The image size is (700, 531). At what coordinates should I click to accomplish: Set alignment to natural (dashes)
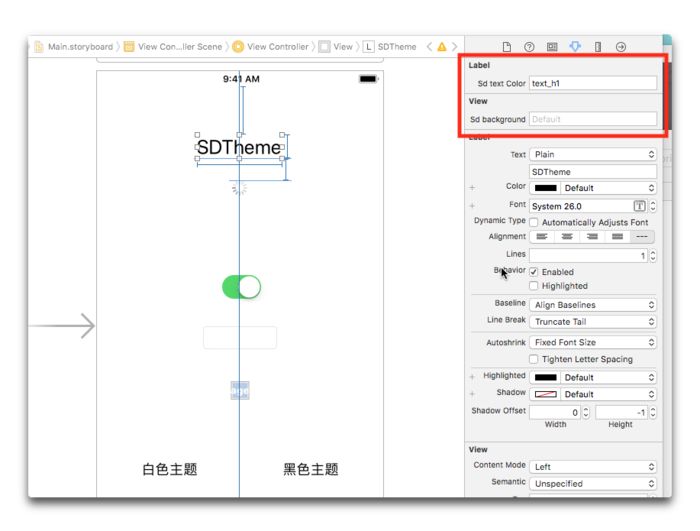(x=642, y=236)
